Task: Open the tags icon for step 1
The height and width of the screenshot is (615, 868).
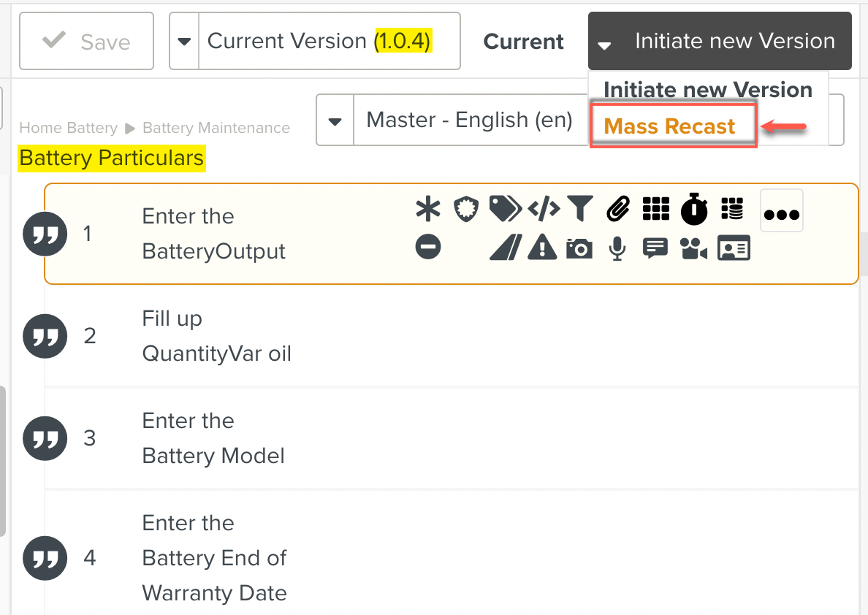Action: pyautogui.click(x=504, y=210)
